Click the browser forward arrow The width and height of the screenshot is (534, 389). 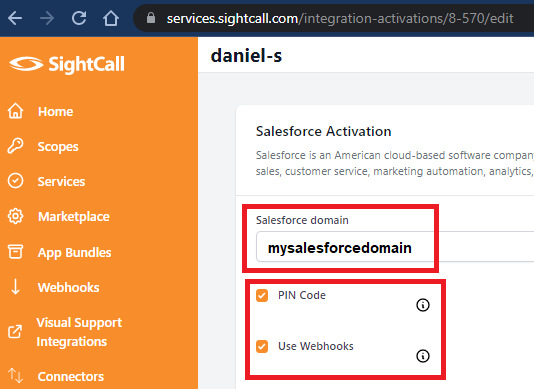pyautogui.click(x=47, y=18)
